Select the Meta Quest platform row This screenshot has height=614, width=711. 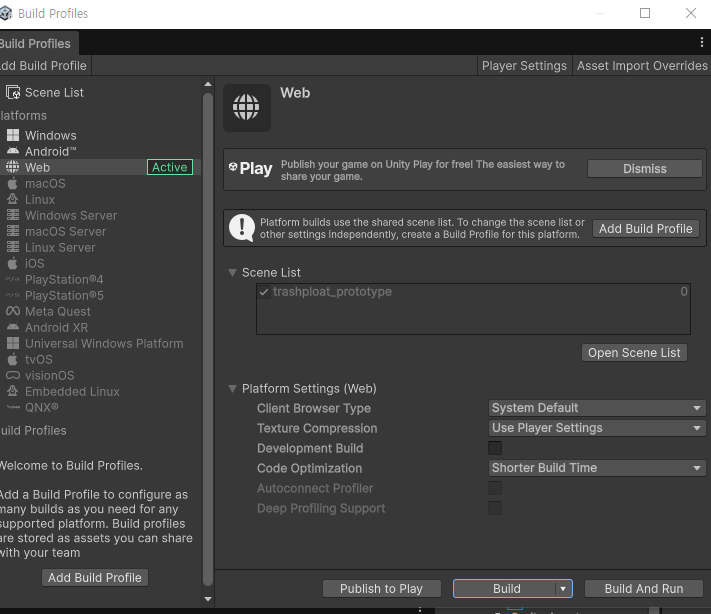(101, 312)
